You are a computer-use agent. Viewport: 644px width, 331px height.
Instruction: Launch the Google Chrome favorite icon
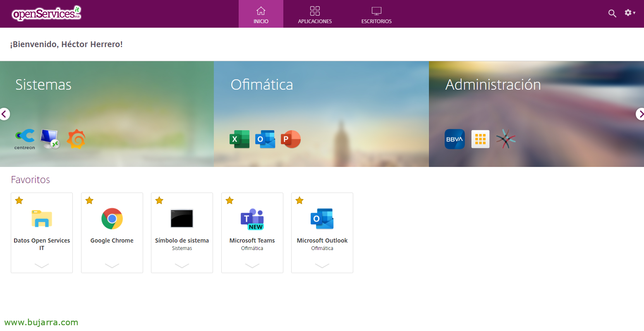click(112, 219)
